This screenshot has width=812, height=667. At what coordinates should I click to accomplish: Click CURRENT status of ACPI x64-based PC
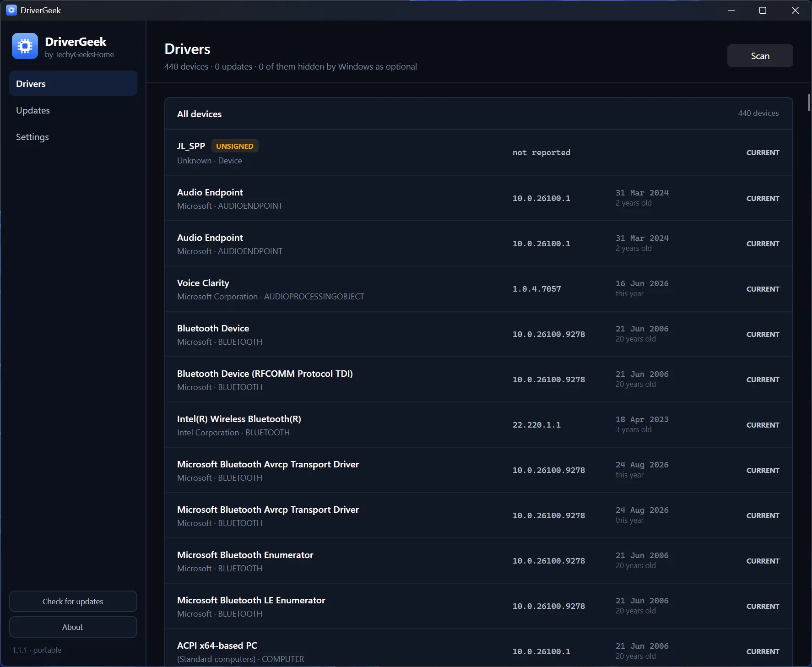pyautogui.click(x=763, y=651)
